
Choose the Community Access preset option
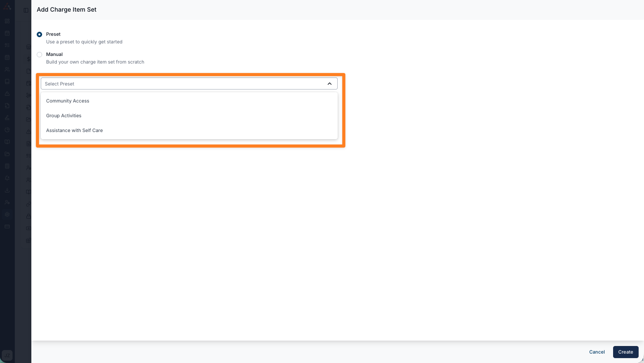click(x=68, y=101)
